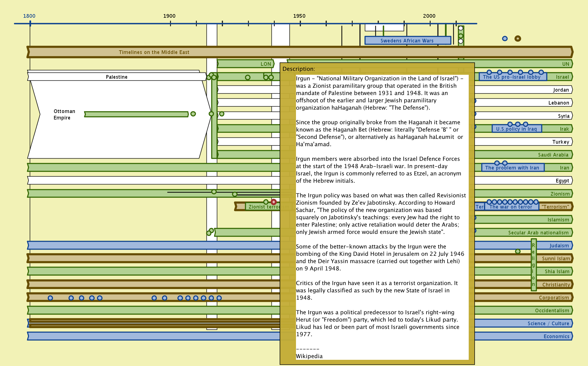Select the green event marker above Sunni Islam
This screenshot has width=588, height=366.
(x=518, y=251)
